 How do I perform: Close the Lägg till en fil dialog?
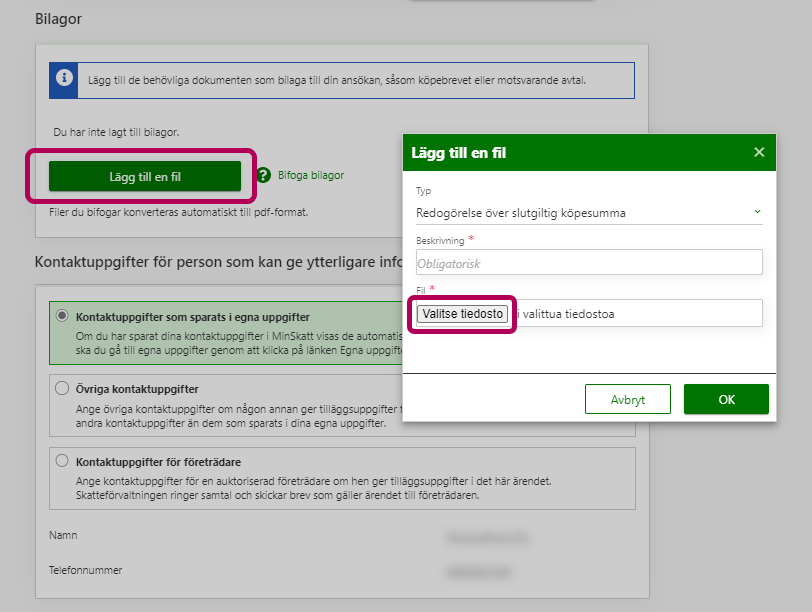point(759,152)
